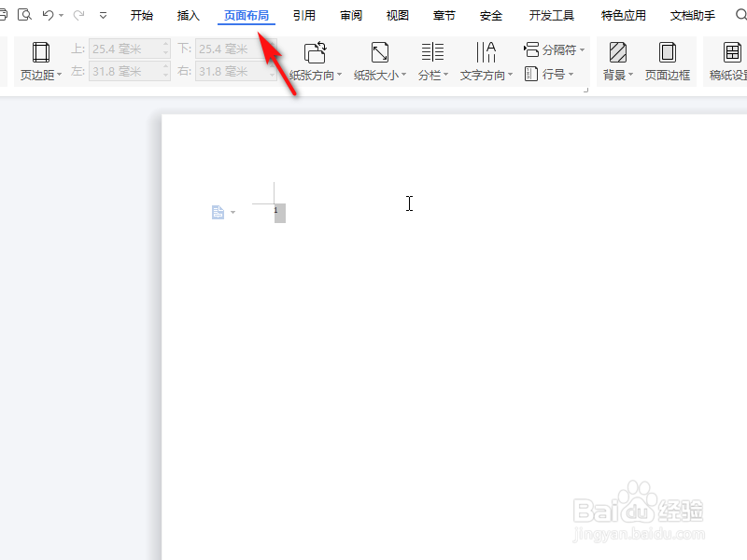The image size is (747, 560).
Task: Switch to the 开始 tab
Action: [x=142, y=16]
